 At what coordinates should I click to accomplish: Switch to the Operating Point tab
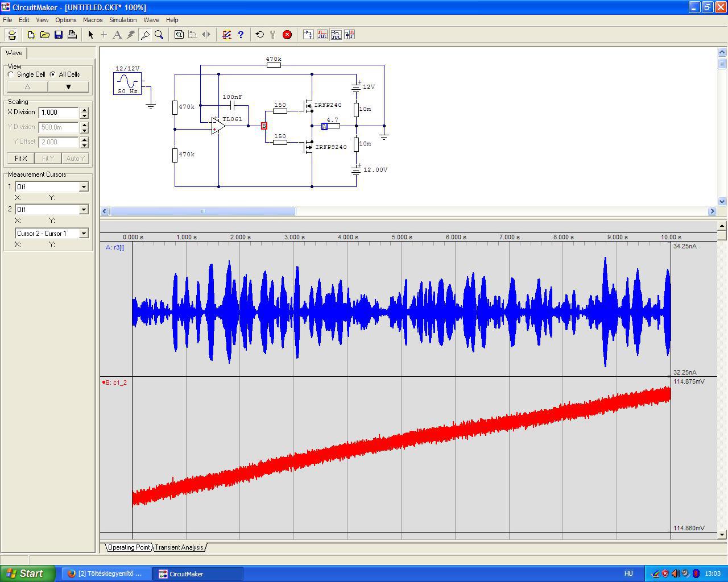coord(129,547)
